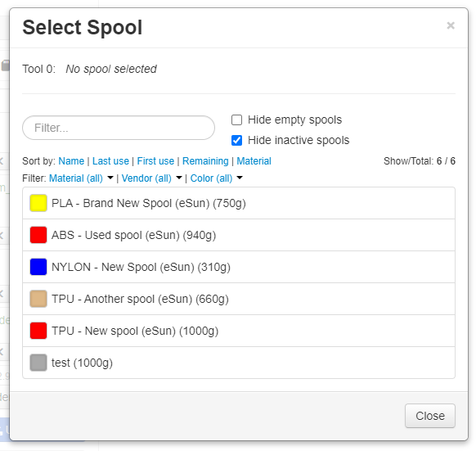
Task: Select ABS - Used spool (eSun) entry
Action: (x=239, y=235)
